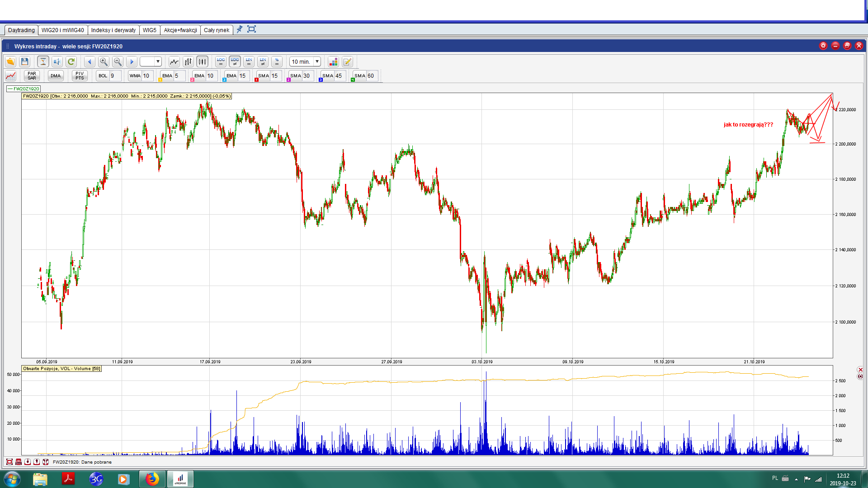
Task: Click the save diskette icon
Action: [x=25, y=61]
